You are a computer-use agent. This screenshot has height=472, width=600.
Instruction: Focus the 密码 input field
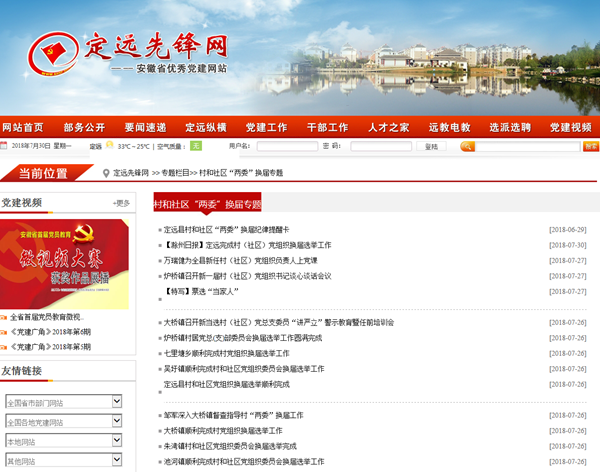(x=381, y=146)
